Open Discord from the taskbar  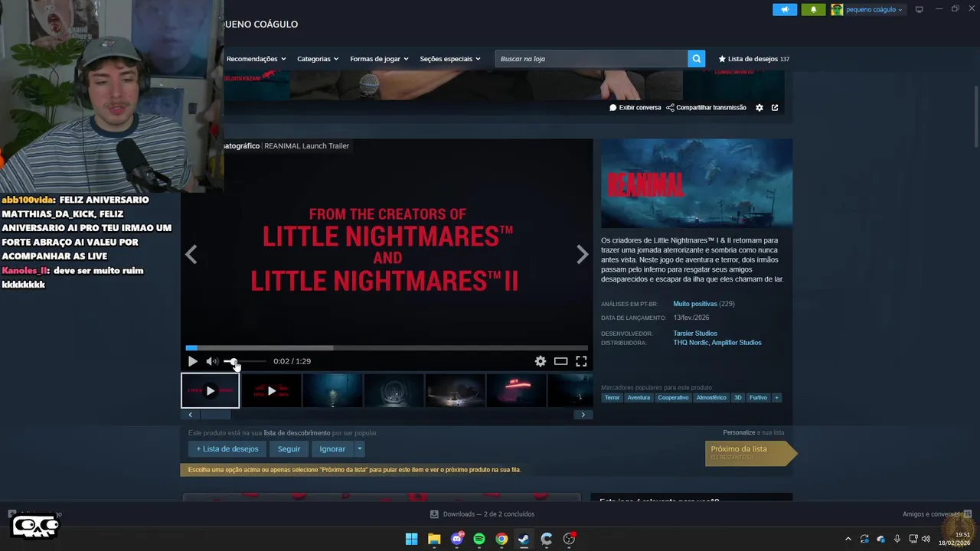coord(457,539)
